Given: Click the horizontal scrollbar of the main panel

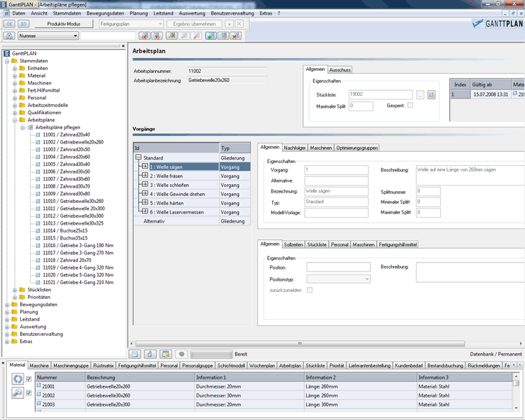Looking at the screenshot, I should point(300,343).
